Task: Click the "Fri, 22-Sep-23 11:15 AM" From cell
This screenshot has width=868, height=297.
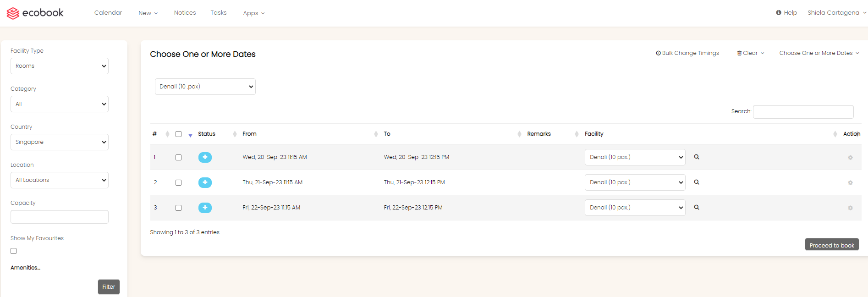Action: coord(271,208)
